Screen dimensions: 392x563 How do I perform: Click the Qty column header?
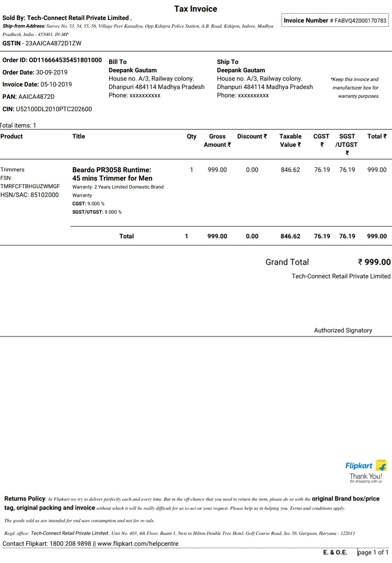point(192,136)
